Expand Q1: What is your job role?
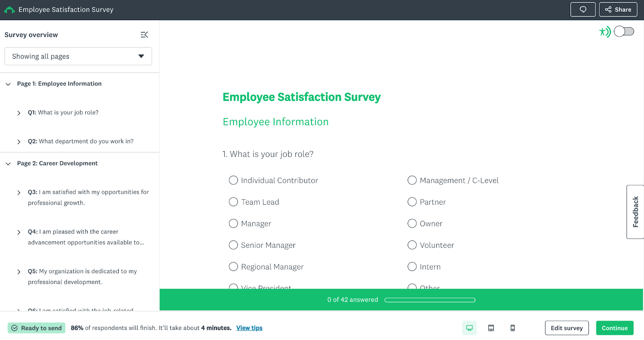This screenshot has width=644, height=340. [19, 113]
